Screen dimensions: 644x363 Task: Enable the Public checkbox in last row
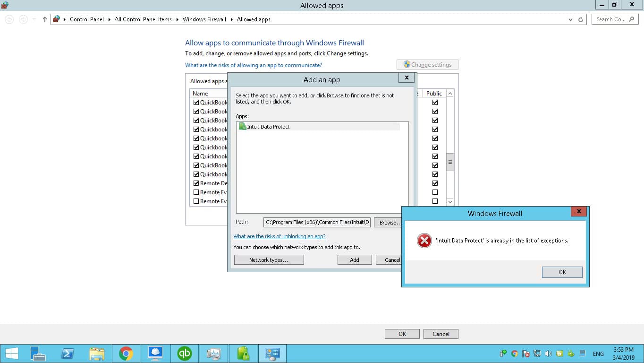coord(435,201)
